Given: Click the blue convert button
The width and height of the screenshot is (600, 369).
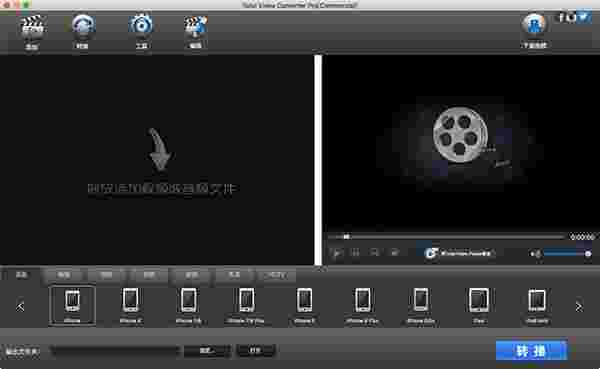Looking at the screenshot, I should tap(531, 350).
